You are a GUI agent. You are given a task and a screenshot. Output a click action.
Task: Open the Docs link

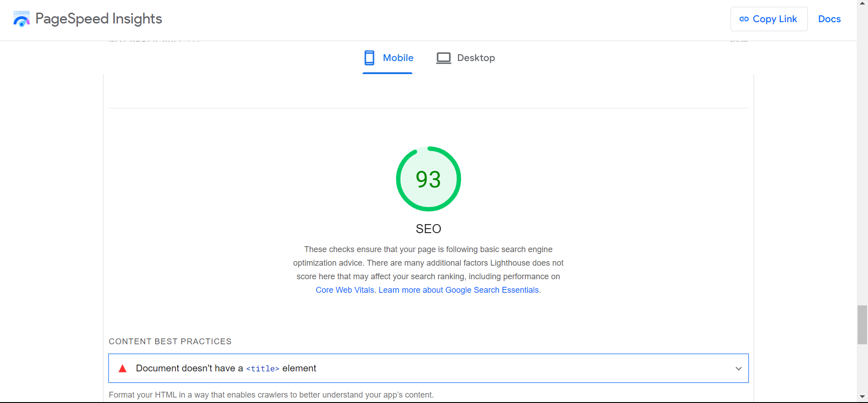click(829, 19)
